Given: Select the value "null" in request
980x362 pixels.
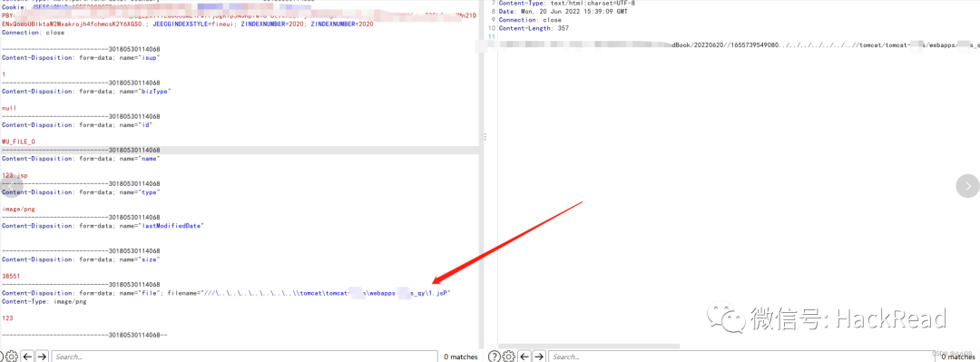Looking at the screenshot, I should pos(9,108).
